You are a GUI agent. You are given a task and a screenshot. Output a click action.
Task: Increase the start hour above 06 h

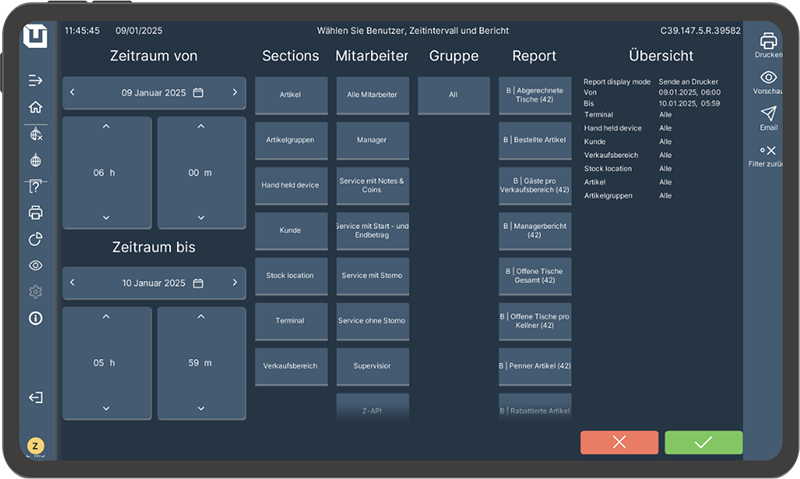[x=106, y=127]
